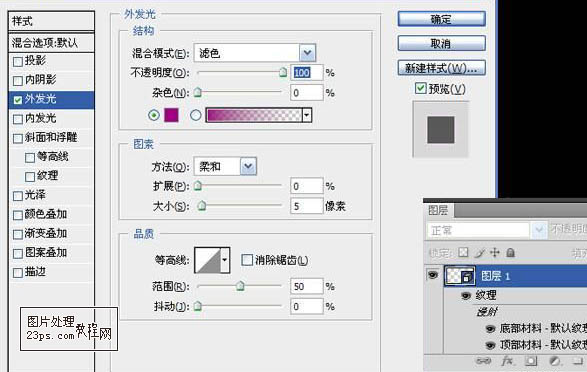Screen dimensions: 587x372
Task: Select the 图层 1 layer name
Action: pyautogui.click(x=495, y=276)
